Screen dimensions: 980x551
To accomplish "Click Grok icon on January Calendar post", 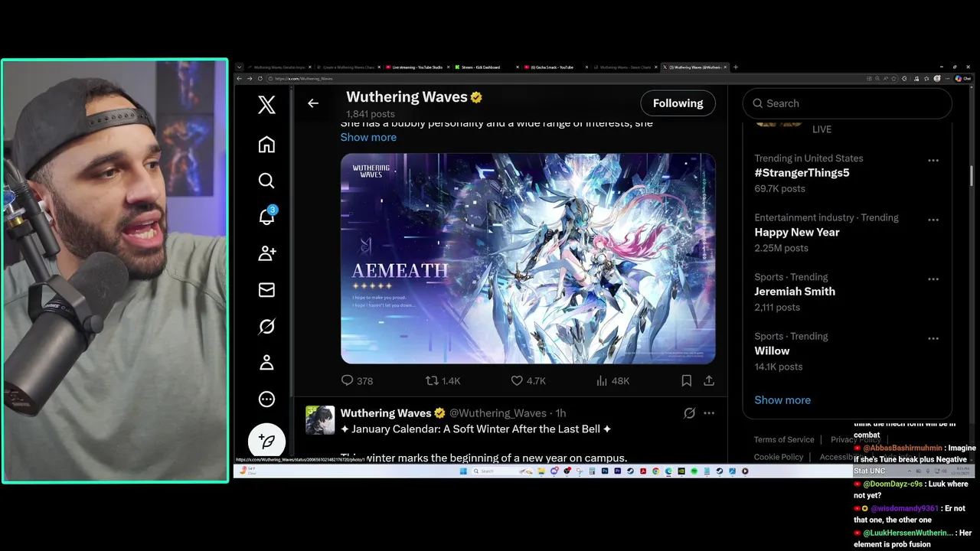I will pyautogui.click(x=689, y=413).
